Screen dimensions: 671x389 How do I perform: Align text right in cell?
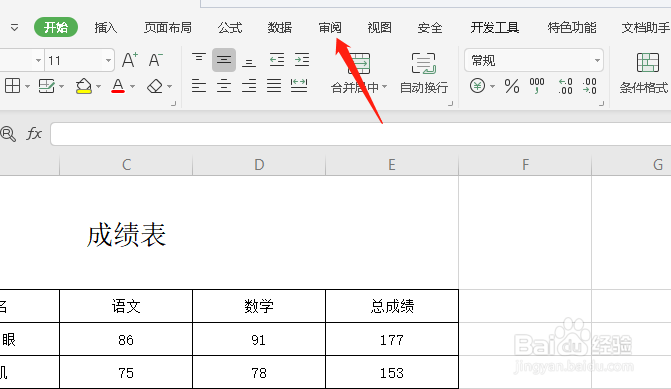coord(249,86)
